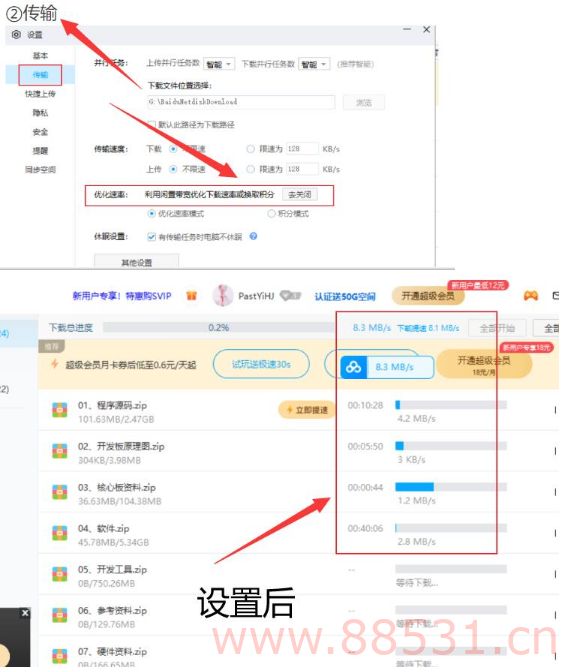Click 开通超级会员 18元/月 button
Viewport: 565px width, 670px height.
pos(484,364)
